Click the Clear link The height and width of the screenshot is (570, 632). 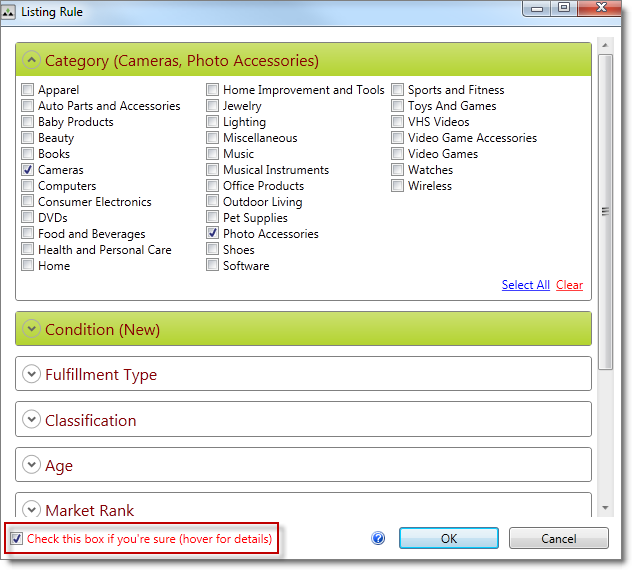tap(569, 285)
